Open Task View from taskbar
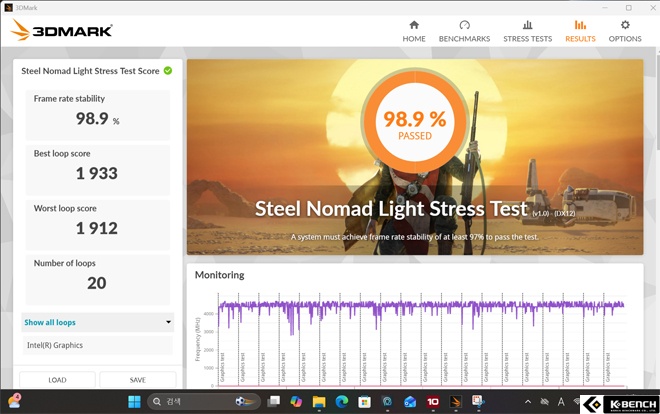Viewport: 660px width, 414px height. pos(274,402)
